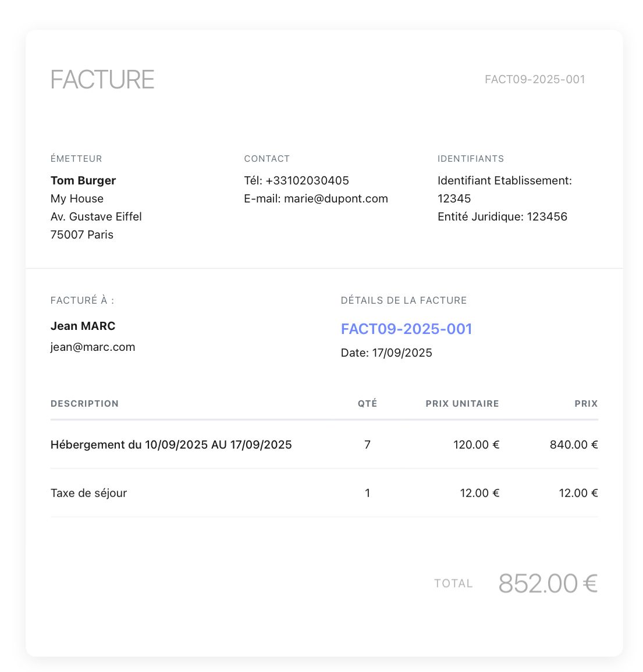Click the quantity 7 in Hébergement row

[x=367, y=445]
